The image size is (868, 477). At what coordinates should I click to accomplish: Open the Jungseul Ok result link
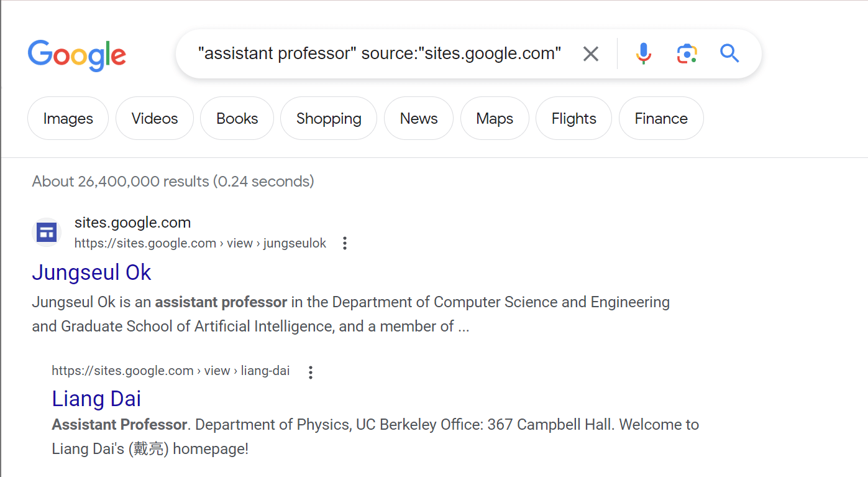point(91,272)
